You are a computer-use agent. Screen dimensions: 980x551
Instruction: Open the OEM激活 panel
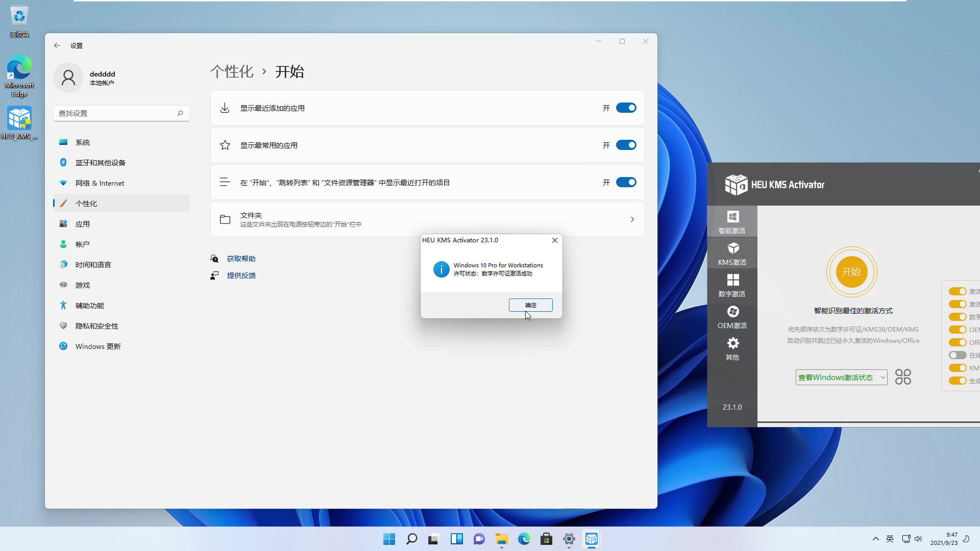732,317
